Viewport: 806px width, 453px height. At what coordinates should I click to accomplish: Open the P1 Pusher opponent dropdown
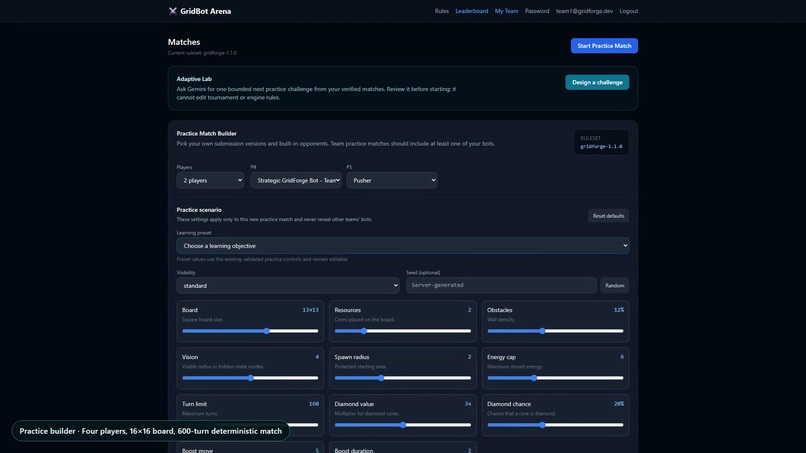coord(392,180)
